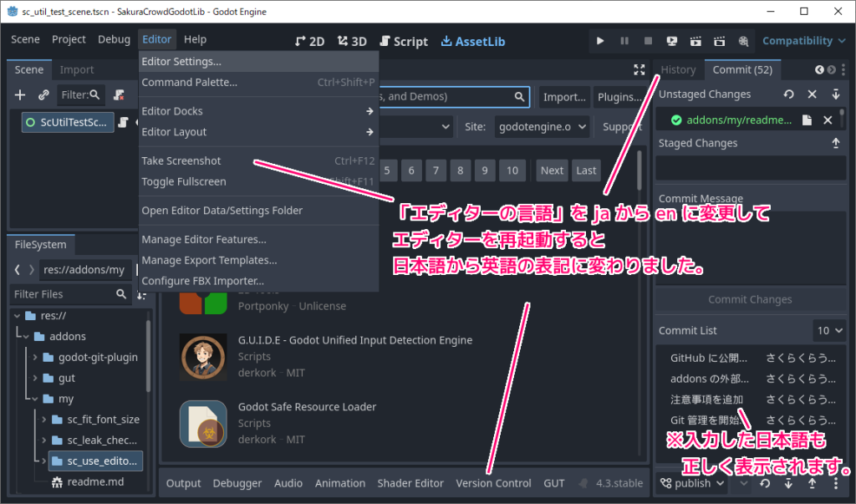Screen dimensions: 856x504
Task: Click the run specific scene icon
Action: tap(720, 41)
